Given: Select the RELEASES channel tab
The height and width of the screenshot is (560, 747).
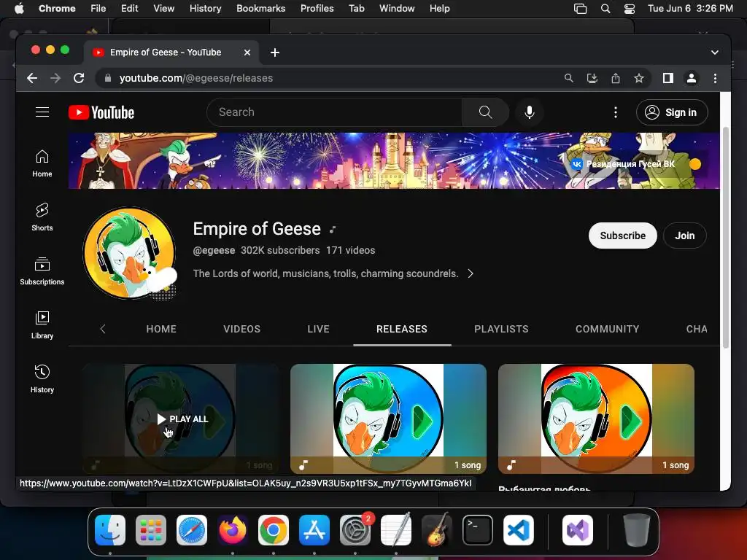Looking at the screenshot, I should point(402,329).
